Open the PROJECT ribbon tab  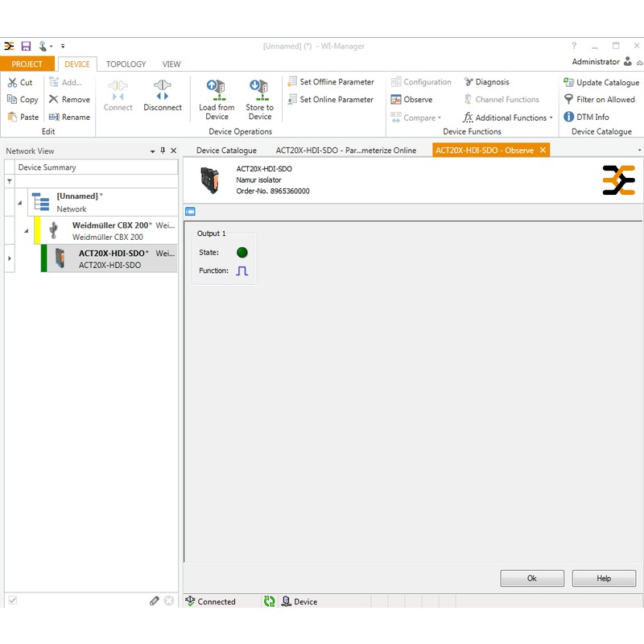pyautogui.click(x=27, y=64)
